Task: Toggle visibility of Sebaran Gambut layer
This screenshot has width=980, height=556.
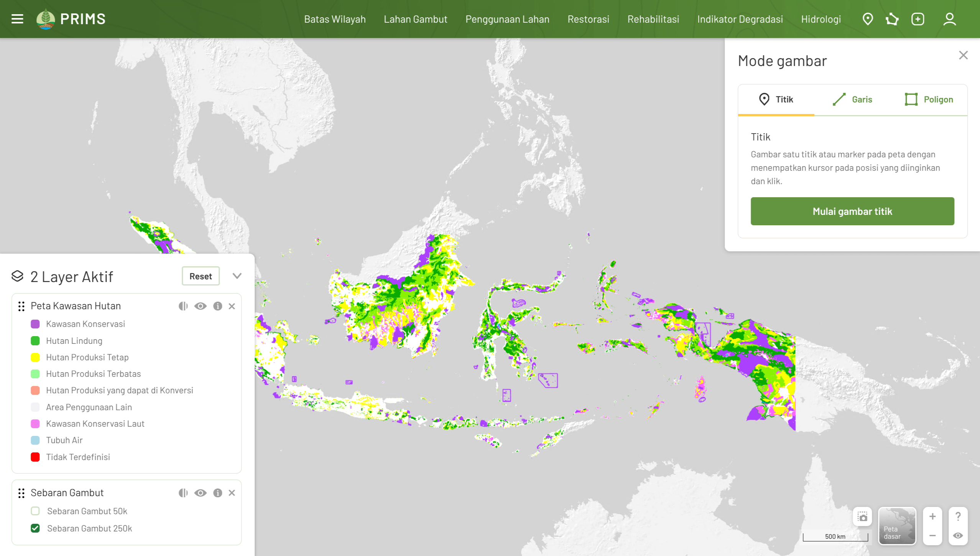Action: pyautogui.click(x=200, y=493)
